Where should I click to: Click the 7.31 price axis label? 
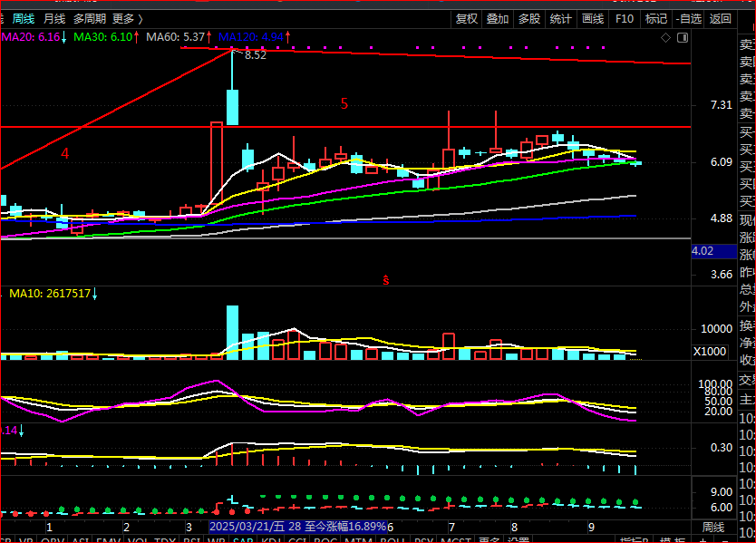tap(722, 105)
